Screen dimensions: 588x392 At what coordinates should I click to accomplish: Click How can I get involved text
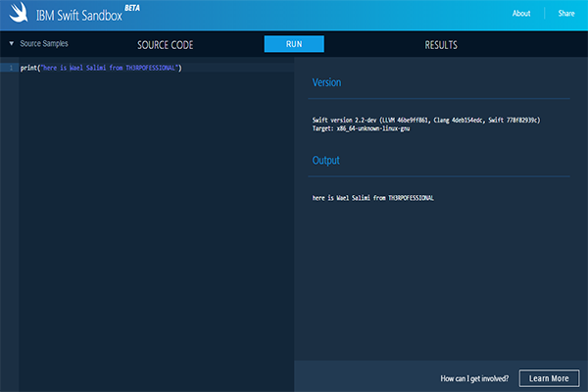(474, 378)
